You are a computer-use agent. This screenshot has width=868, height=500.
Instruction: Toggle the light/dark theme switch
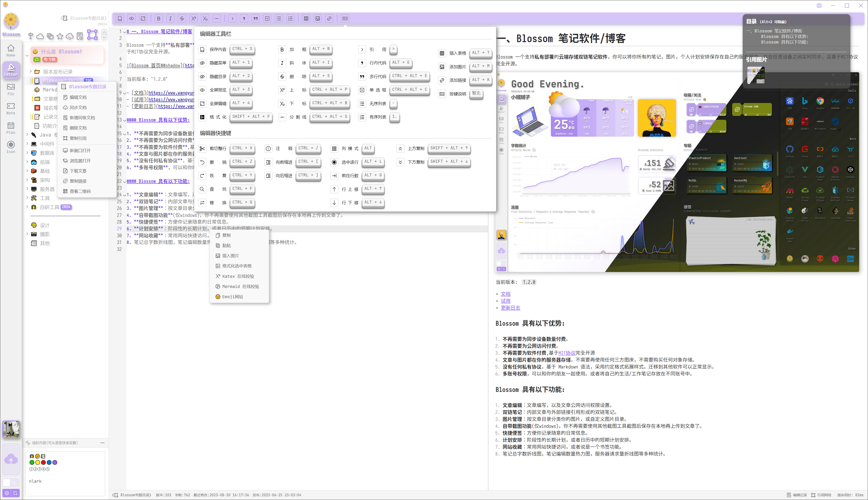click(10, 482)
